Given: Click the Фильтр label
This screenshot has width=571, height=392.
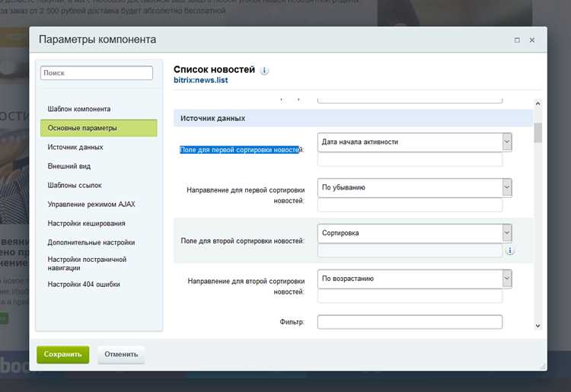Looking at the screenshot, I should (292, 322).
